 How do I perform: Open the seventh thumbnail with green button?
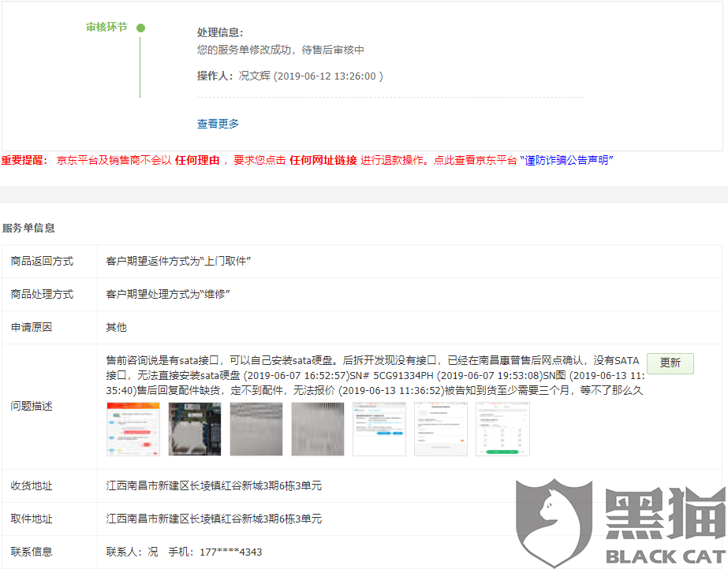502,429
